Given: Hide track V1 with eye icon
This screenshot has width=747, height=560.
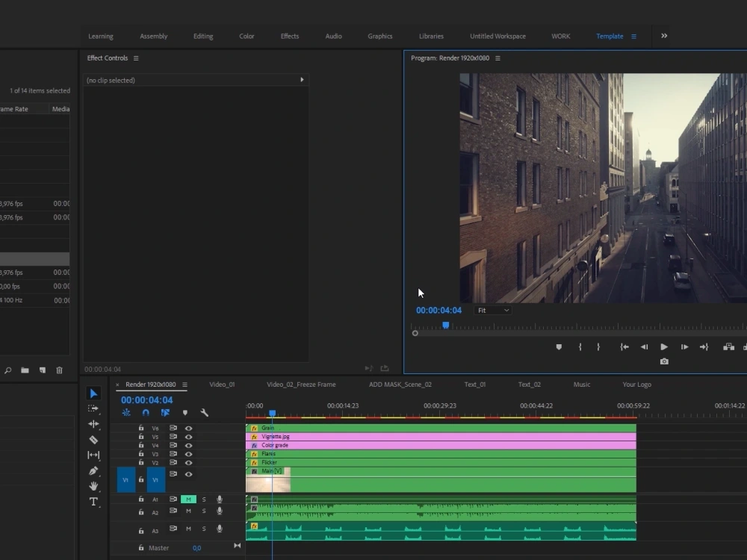Looking at the screenshot, I should pyautogui.click(x=189, y=474).
